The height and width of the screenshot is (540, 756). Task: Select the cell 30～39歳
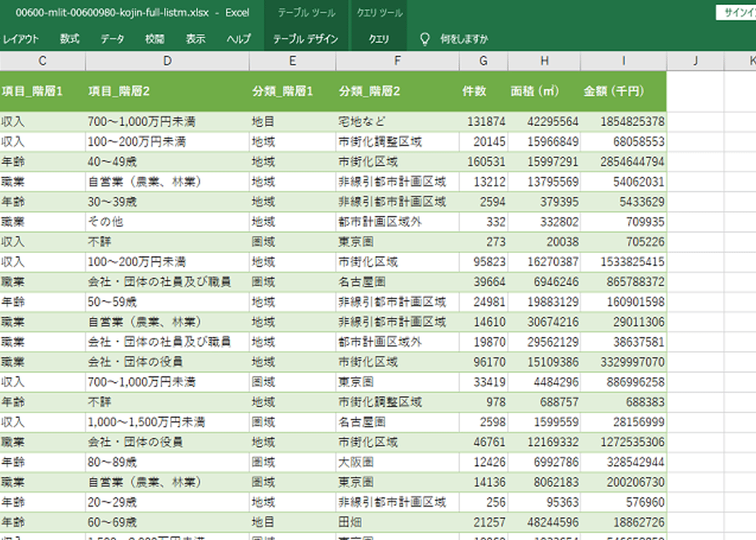click(167, 201)
